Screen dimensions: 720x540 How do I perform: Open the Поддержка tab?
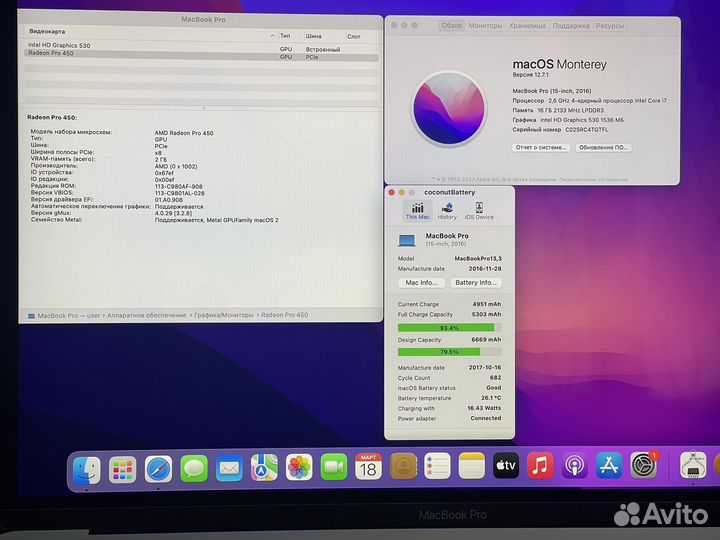pos(571,26)
